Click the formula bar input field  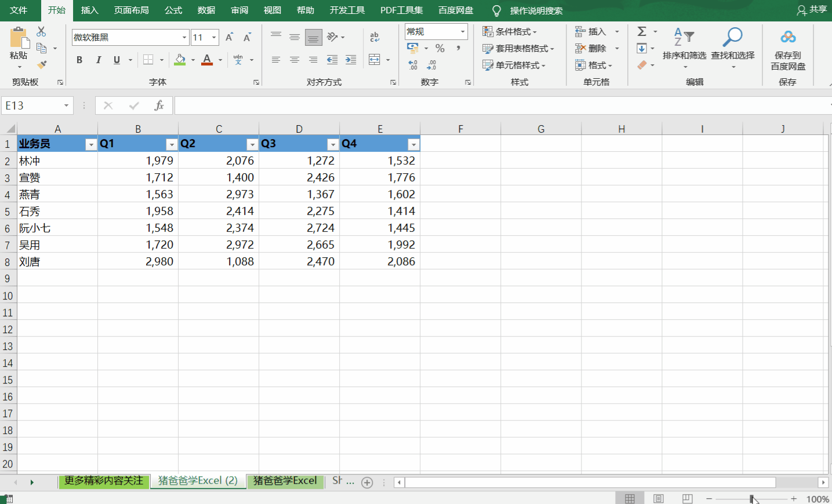coord(503,105)
